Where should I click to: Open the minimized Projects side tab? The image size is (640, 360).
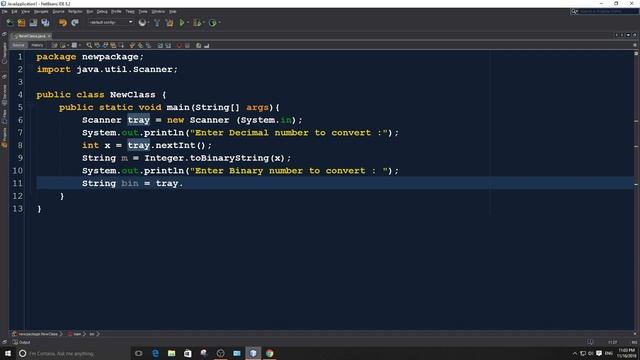[x=4, y=138]
